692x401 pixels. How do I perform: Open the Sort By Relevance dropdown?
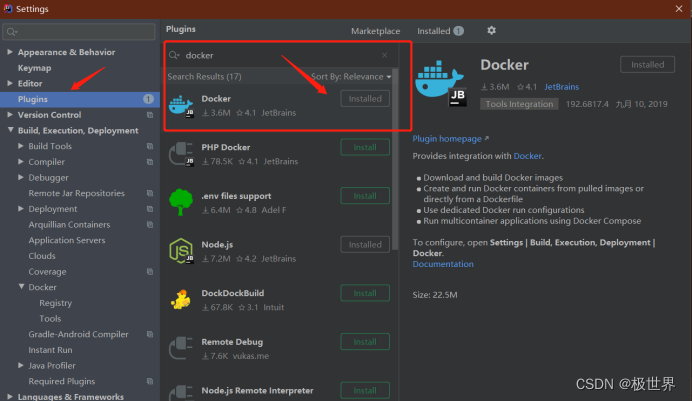tap(351, 77)
